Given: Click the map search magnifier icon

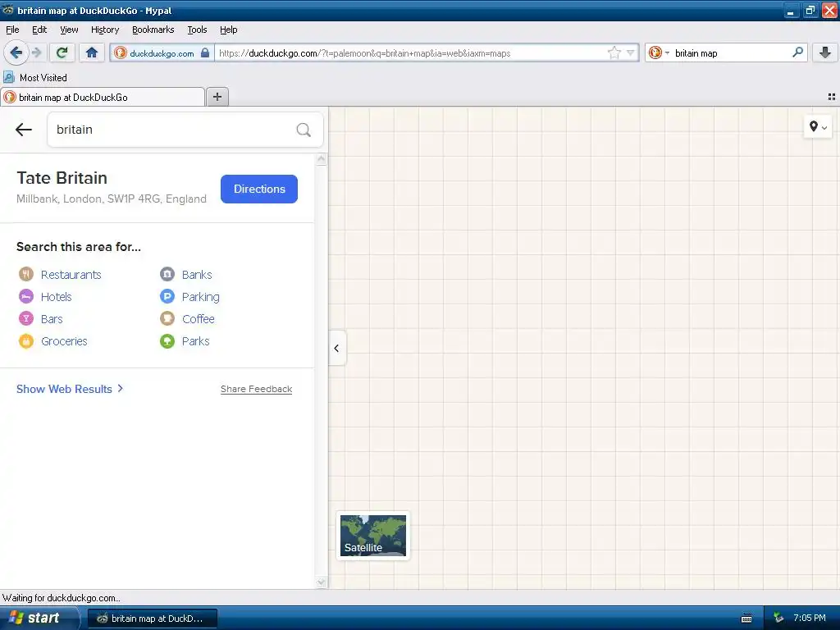Looking at the screenshot, I should coord(304,130).
